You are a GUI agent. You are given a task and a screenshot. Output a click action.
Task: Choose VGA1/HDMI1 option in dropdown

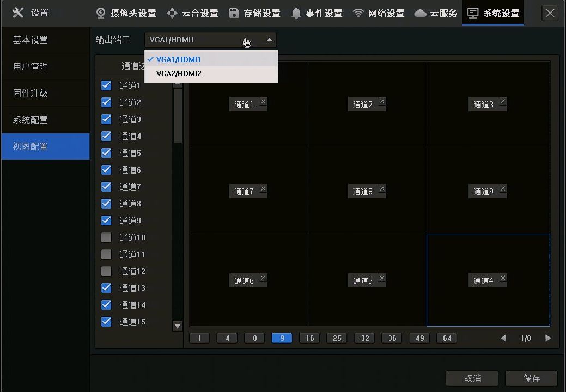click(179, 59)
